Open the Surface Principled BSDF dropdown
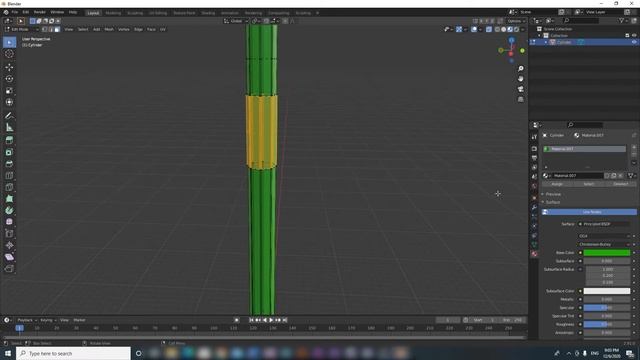The height and width of the screenshot is (360, 640). (604, 224)
